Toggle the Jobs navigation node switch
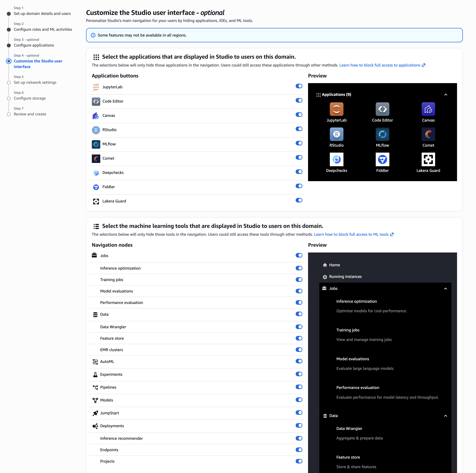476x473 pixels. click(299, 255)
